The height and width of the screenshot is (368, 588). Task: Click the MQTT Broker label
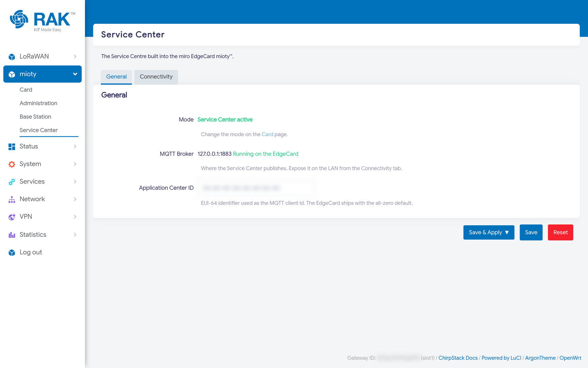177,154
